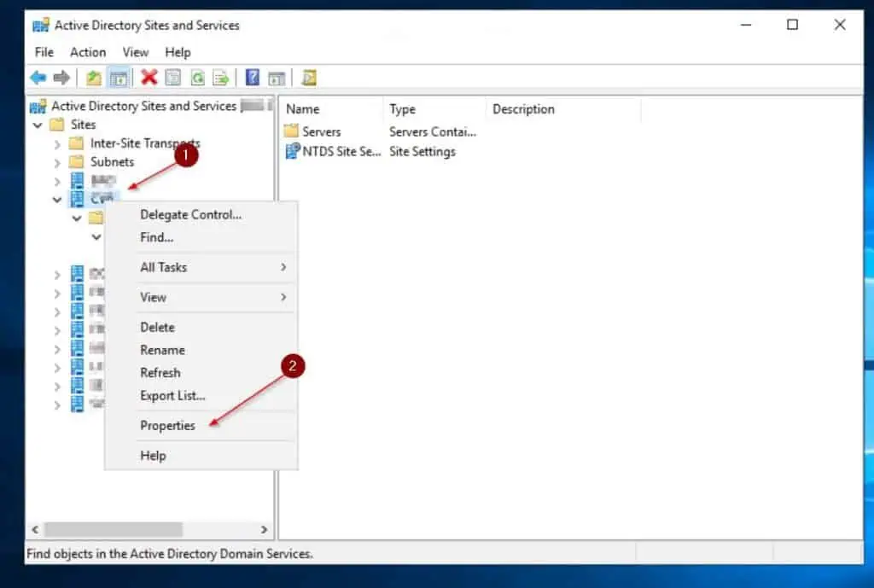Click the app icon in the title bar
Viewport: 874px width, 588px height.
click(x=41, y=25)
